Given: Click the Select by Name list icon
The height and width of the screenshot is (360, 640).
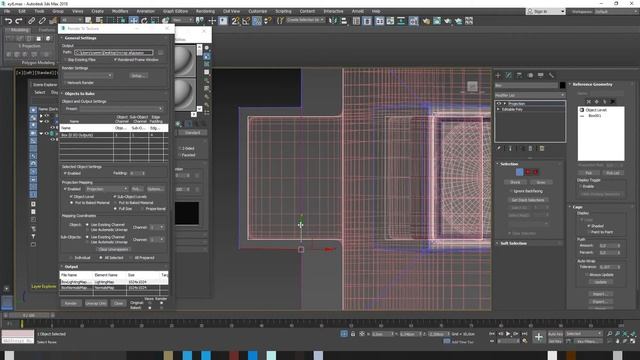Looking at the screenshot, I should point(99,20).
